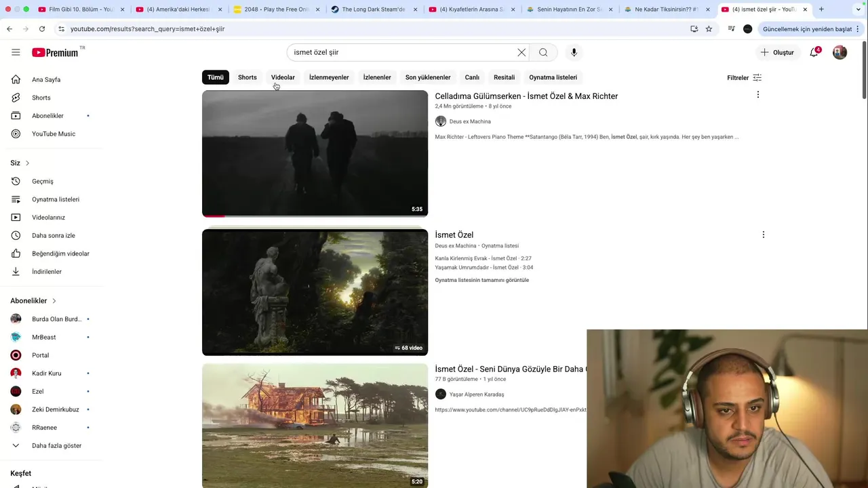The image size is (868, 488).
Task: Open a new browser tab
Action: click(821, 9)
